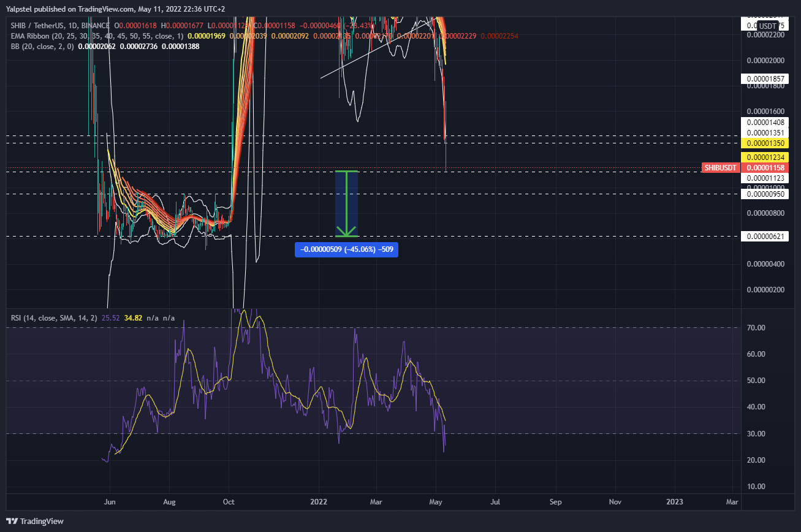801x532 pixels.
Task: Click the red SHIBUSDT symbol tag
Action: [x=720, y=167]
